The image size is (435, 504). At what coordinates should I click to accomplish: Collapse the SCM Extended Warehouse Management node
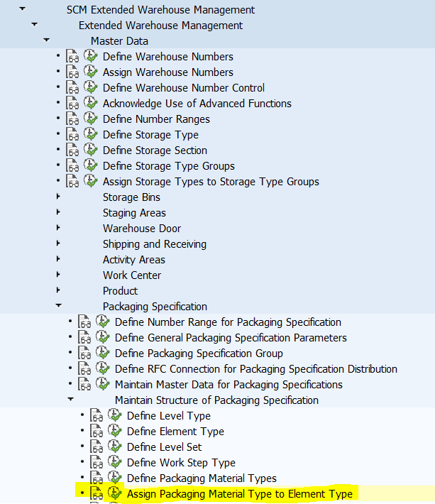(x=23, y=9)
